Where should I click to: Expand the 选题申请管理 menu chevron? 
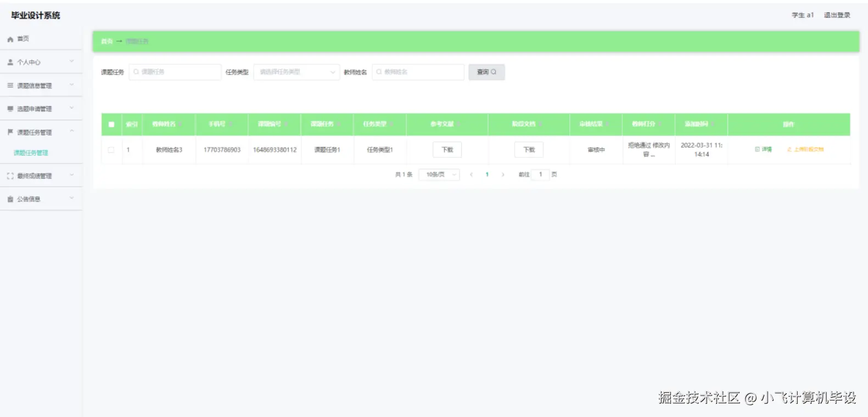71,108
